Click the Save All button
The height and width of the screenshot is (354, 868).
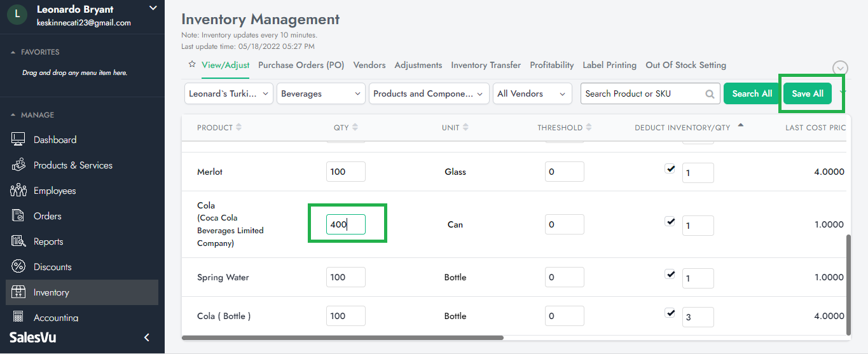coord(808,93)
